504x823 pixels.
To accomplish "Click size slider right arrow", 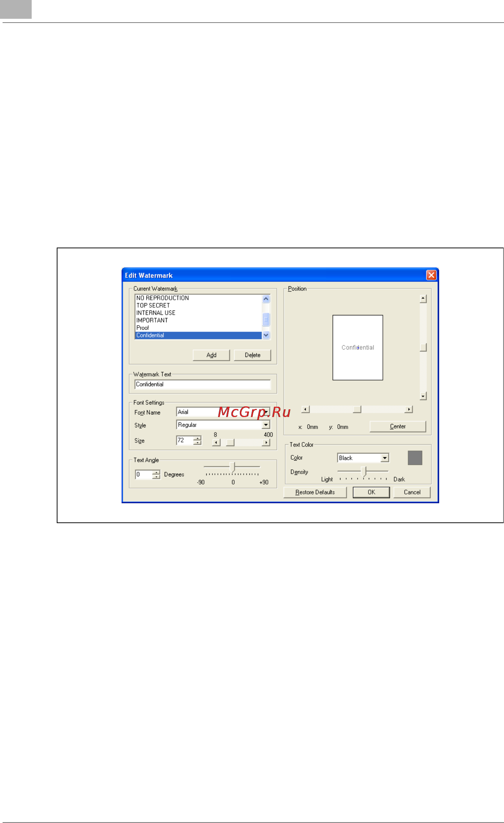I will 266,442.
